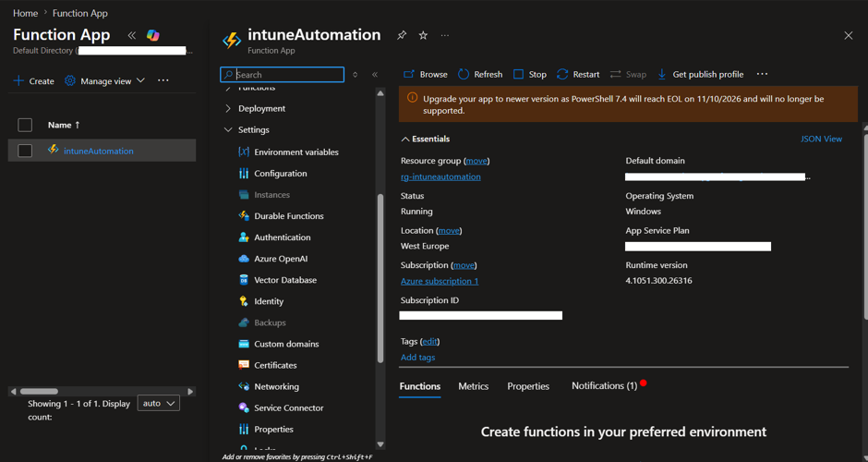Click the Browse toolbar button
This screenshot has height=462, width=868.
pyautogui.click(x=425, y=74)
